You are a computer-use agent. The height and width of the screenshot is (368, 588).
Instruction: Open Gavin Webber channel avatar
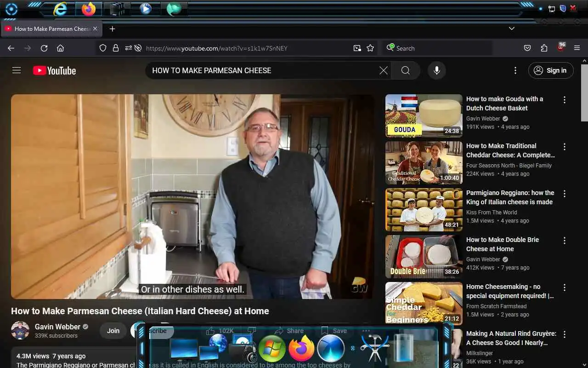(20, 330)
